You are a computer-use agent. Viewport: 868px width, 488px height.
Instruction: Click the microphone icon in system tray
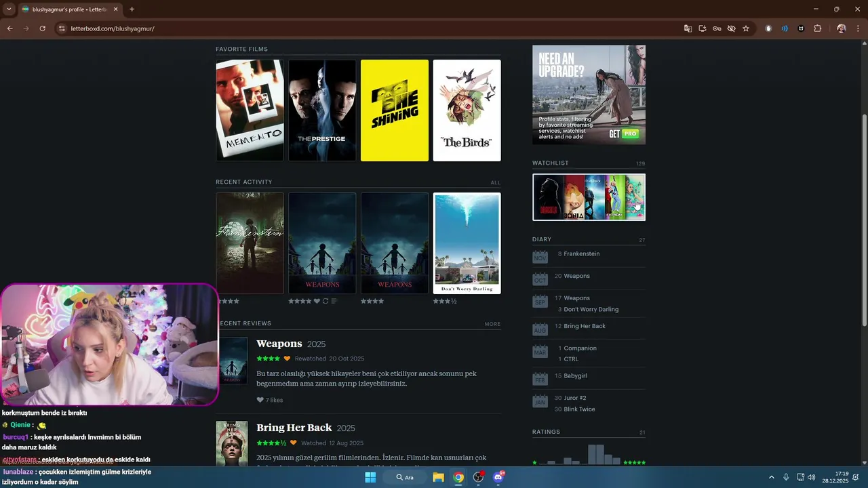click(x=786, y=477)
